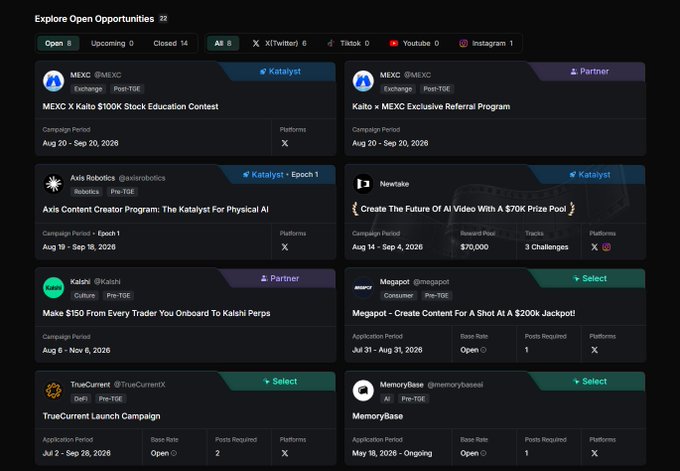This screenshot has height=471, width=680.
Task: Click the Explore Open Opportunities heading
Action: click(95, 19)
